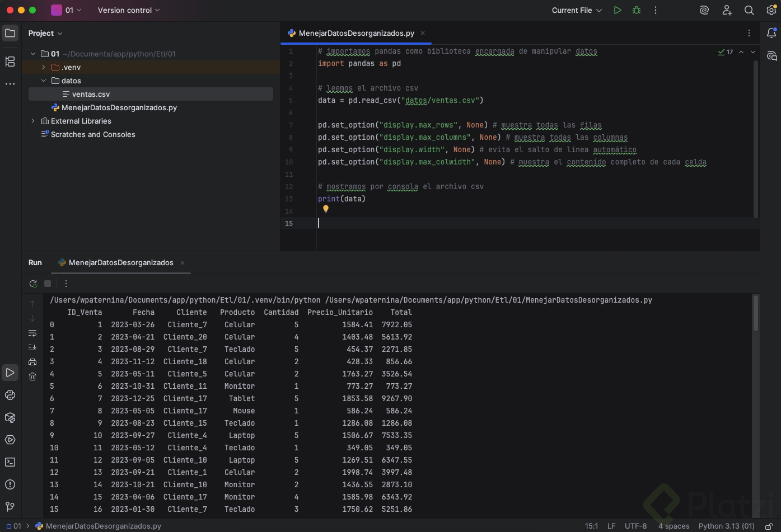
Task: Open the Current File run configuration dropdown
Action: point(576,10)
